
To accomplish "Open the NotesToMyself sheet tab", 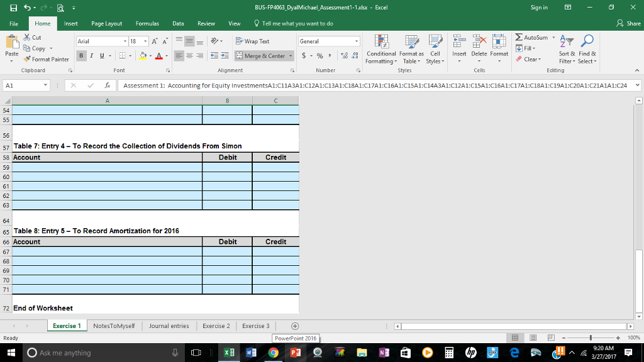I will pos(114,326).
